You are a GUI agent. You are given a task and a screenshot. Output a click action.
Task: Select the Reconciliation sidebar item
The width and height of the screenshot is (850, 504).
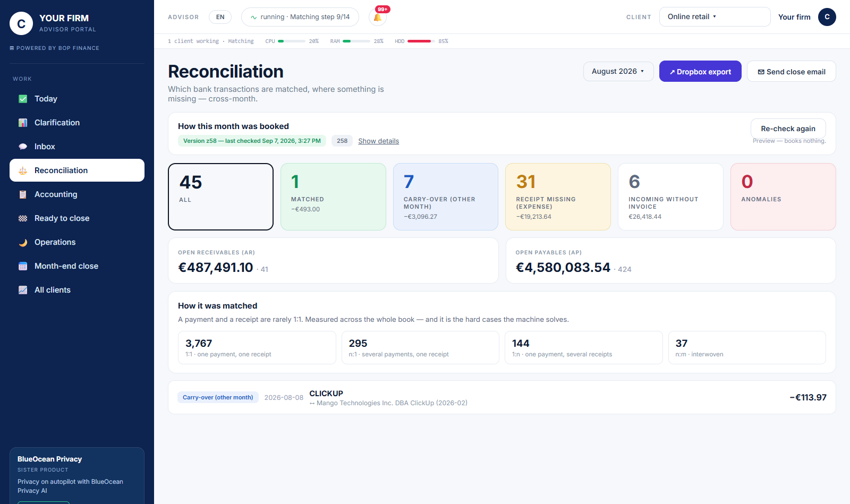point(77,170)
